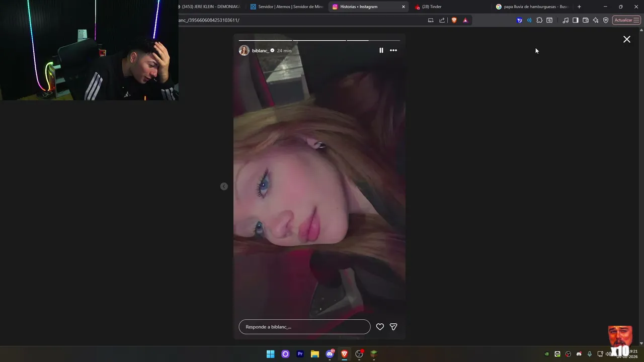Toggle the browser sidebar panel
This screenshot has width=644, height=362.
point(576,20)
